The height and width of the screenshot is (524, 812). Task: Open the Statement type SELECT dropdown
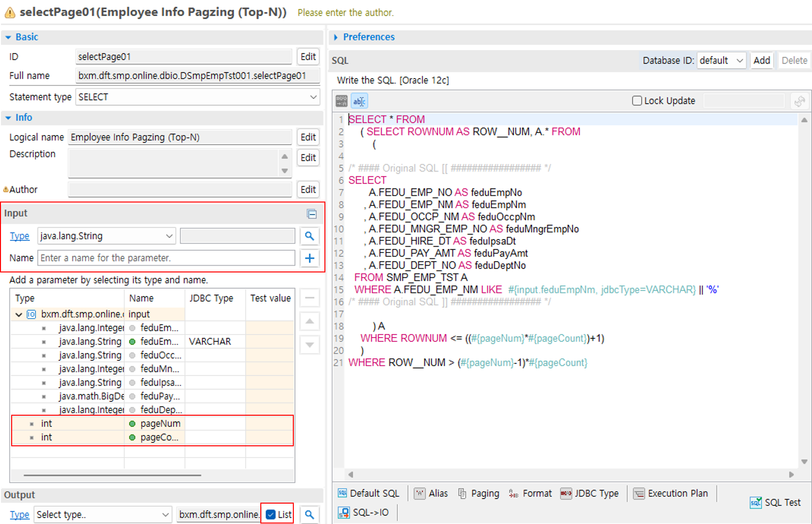click(198, 97)
